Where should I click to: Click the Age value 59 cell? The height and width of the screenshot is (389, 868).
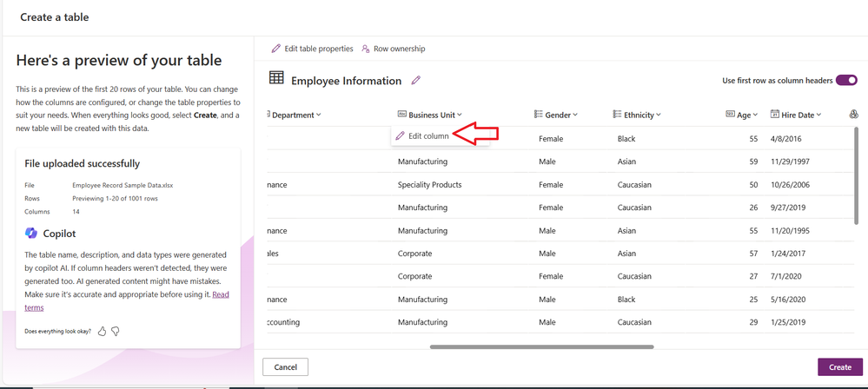pyautogui.click(x=753, y=162)
